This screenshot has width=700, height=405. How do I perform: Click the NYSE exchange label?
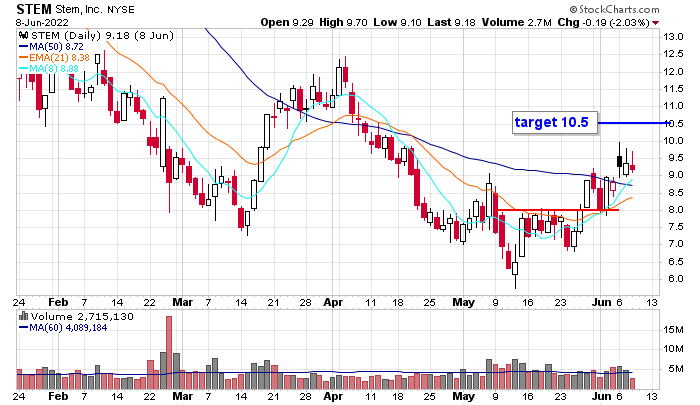click(x=121, y=10)
